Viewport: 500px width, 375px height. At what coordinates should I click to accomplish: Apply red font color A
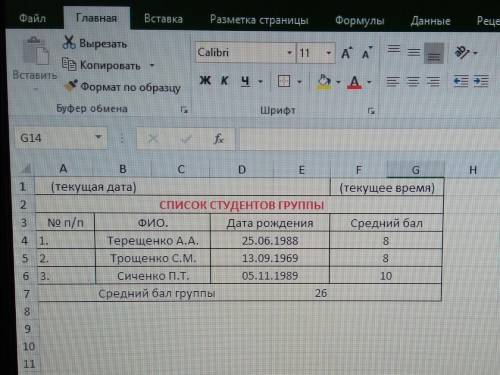coord(354,82)
